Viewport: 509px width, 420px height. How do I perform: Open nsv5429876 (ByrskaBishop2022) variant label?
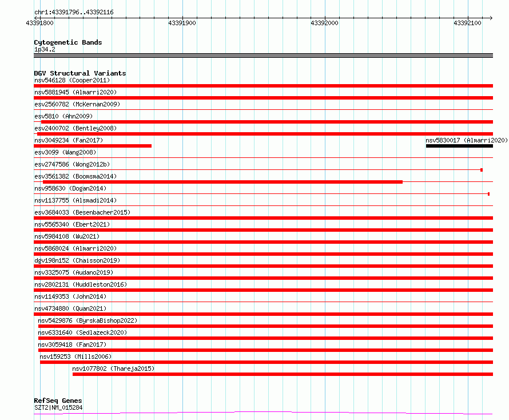click(x=88, y=320)
